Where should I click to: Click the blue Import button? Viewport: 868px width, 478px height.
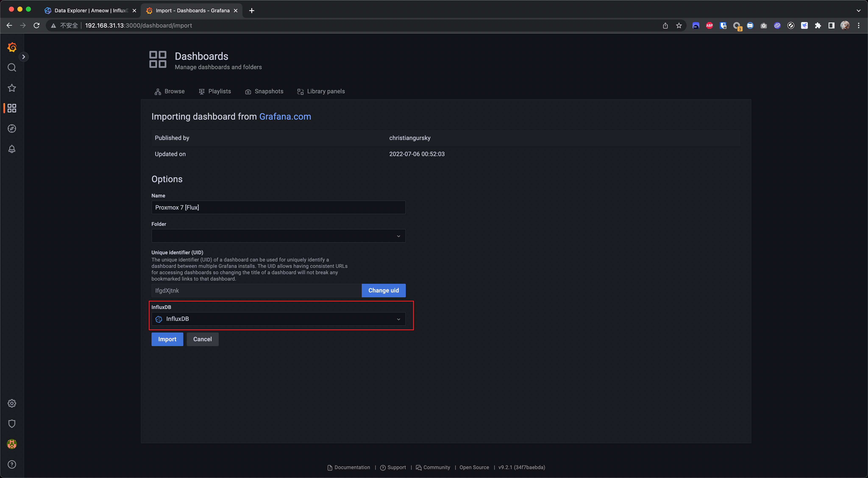tap(167, 339)
